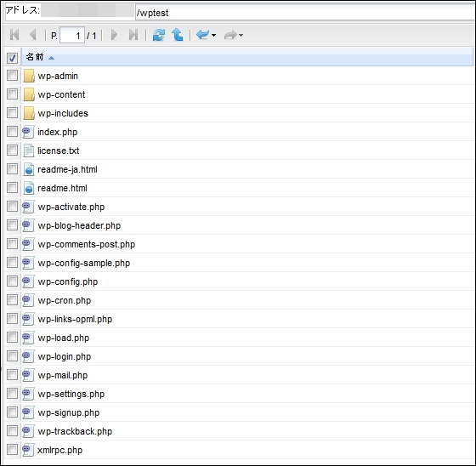The image size is (476, 466).
Task: Select the wp-links-opml.php file name
Action: click(75, 319)
